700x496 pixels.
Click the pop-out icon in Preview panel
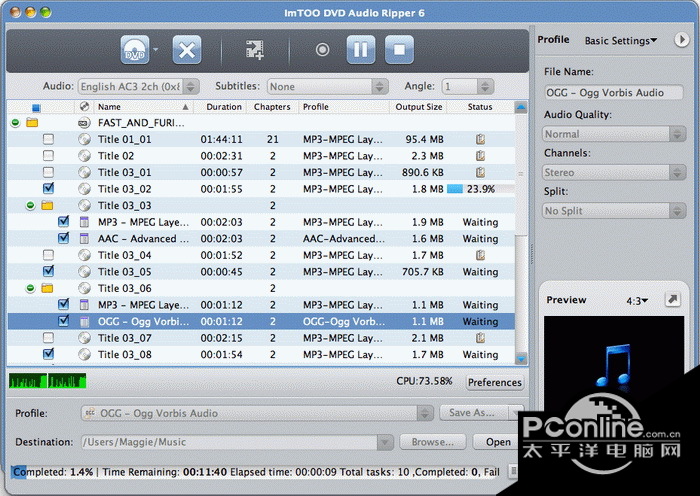pyautogui.click(x=672, y=300)
